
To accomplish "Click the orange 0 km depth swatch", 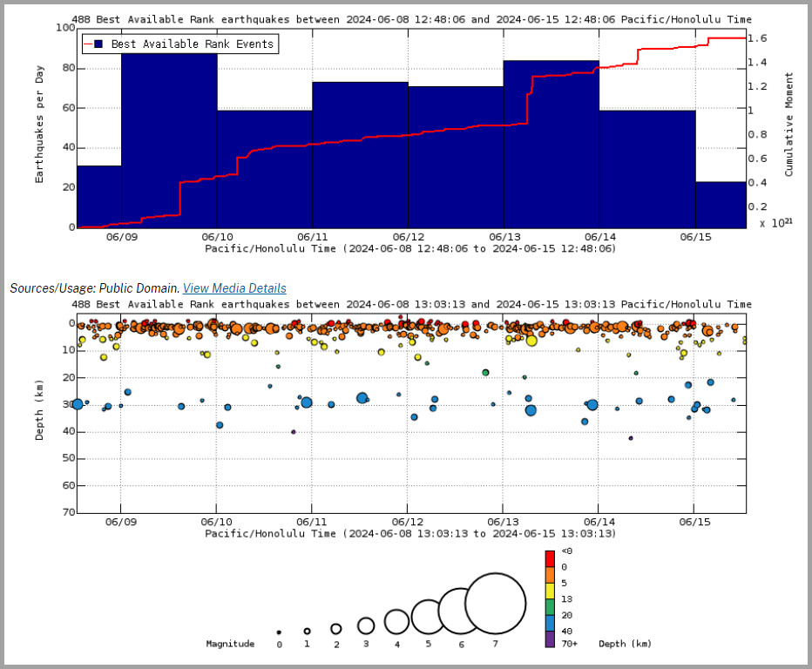I will pos(550,575).
